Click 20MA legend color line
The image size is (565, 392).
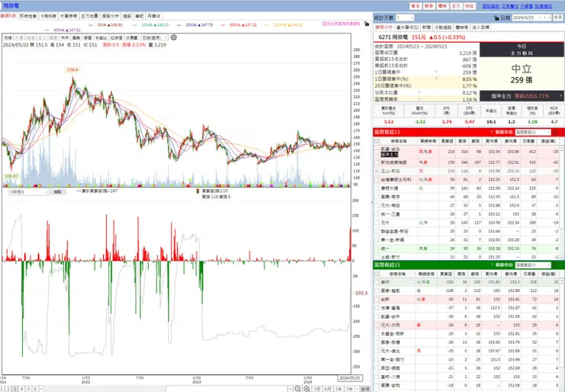[x=179, y=25]
